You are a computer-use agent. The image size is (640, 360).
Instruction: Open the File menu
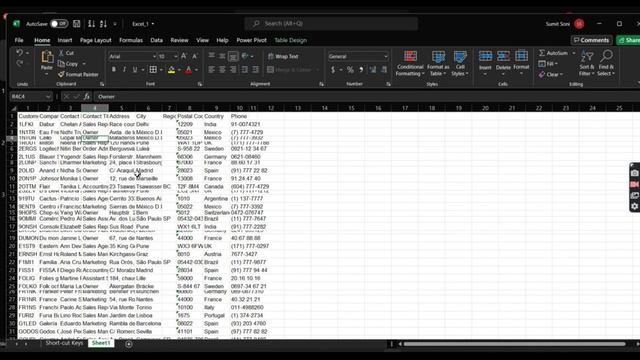[19, 40]
